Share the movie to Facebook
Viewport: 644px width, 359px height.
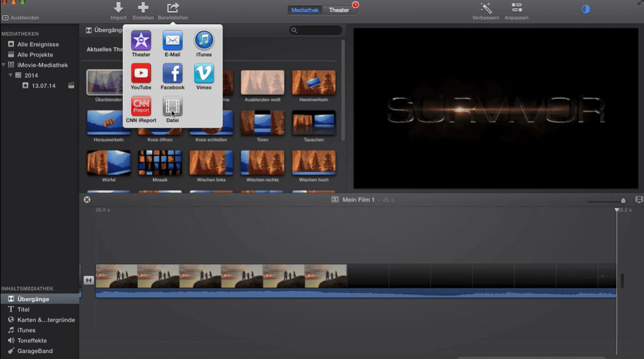coord(173,73)
